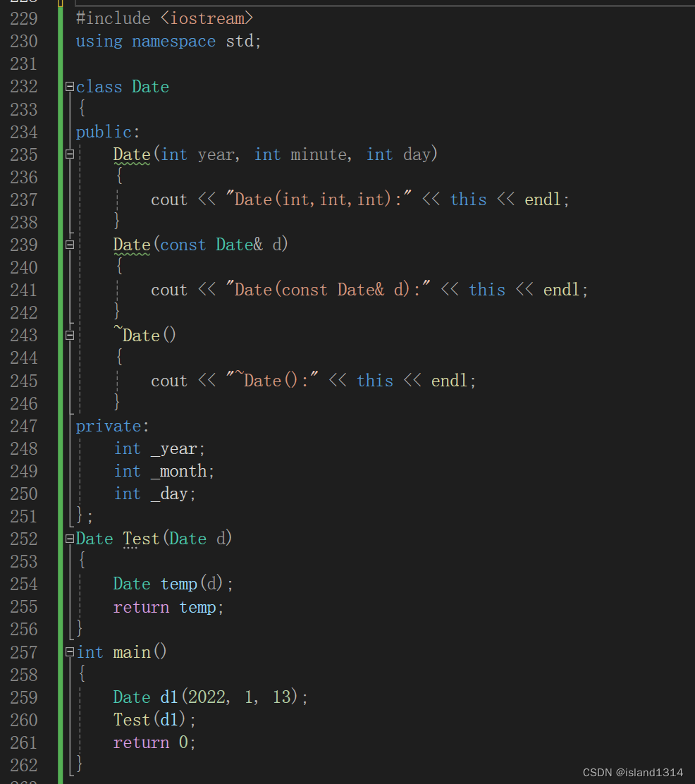695x784 pixels.
Task: Click the string "~Date():"
Action: (x=272, y=381)
